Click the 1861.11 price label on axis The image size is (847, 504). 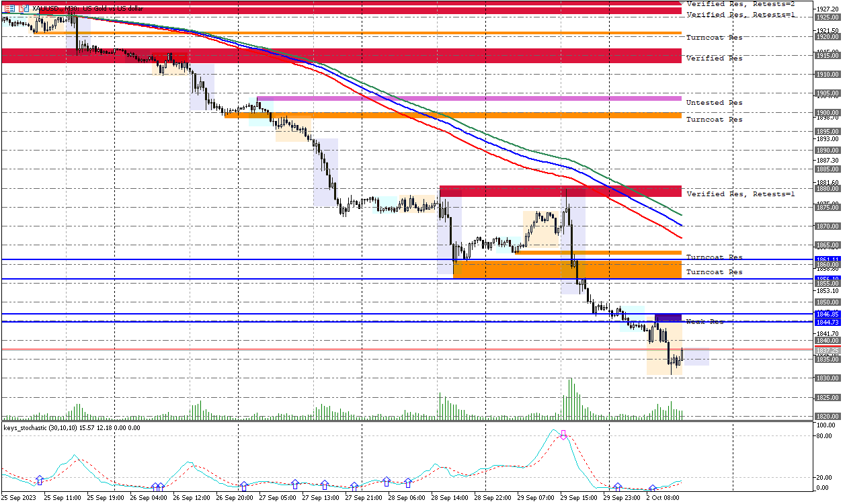pyautogui.click(x=825, y=259)
